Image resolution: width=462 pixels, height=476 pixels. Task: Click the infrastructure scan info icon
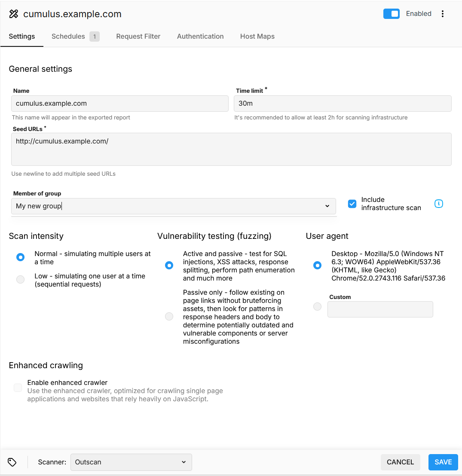tap(438, 204)
